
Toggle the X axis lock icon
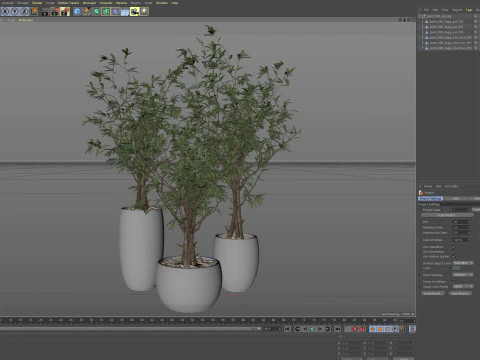coord(5,12)
